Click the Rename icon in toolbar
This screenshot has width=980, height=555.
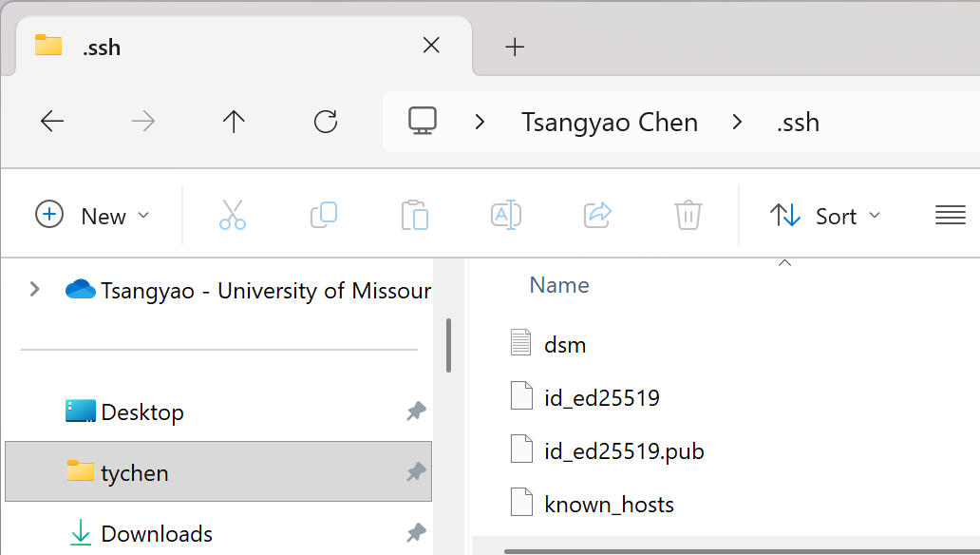(505, 215)
